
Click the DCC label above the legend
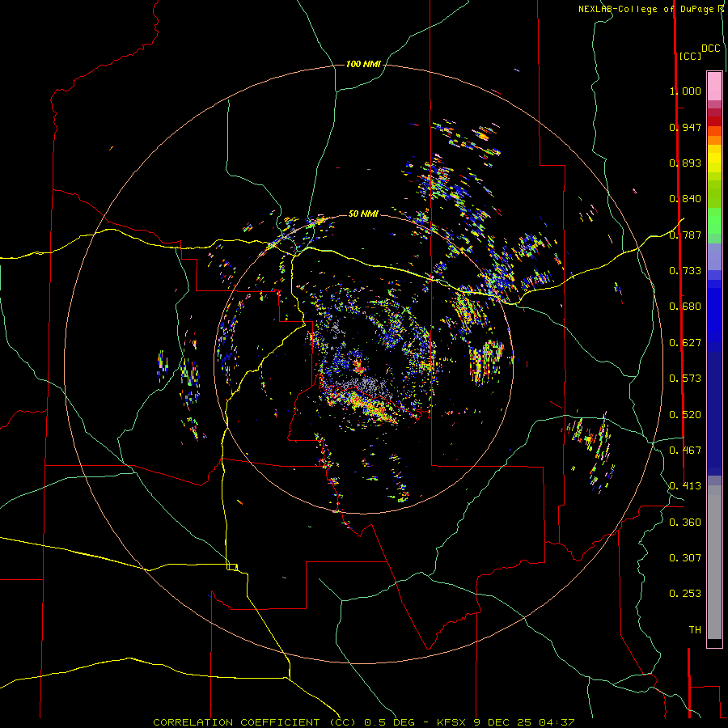click(x=711, y=49)
